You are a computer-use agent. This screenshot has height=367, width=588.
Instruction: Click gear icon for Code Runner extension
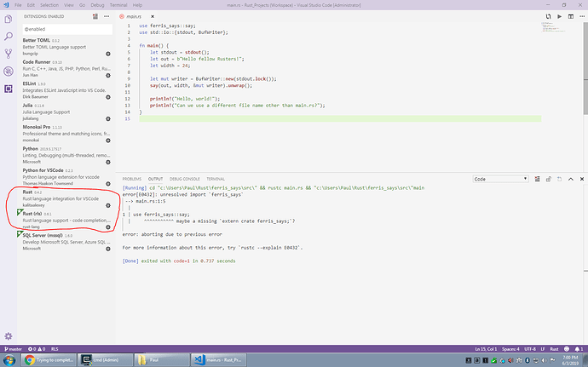[108, 76]
